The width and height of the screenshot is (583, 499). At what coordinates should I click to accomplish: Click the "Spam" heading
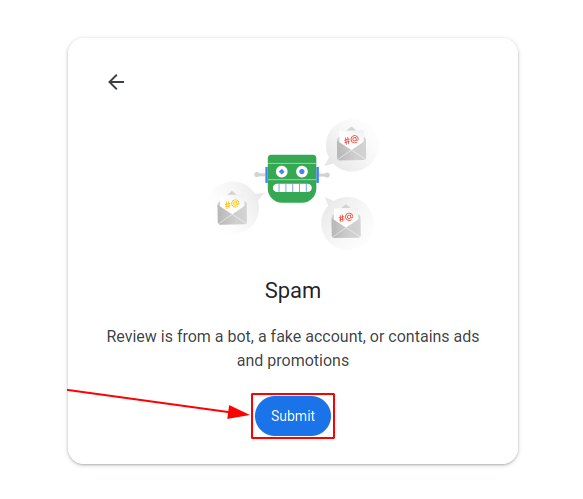coord(293,290)
